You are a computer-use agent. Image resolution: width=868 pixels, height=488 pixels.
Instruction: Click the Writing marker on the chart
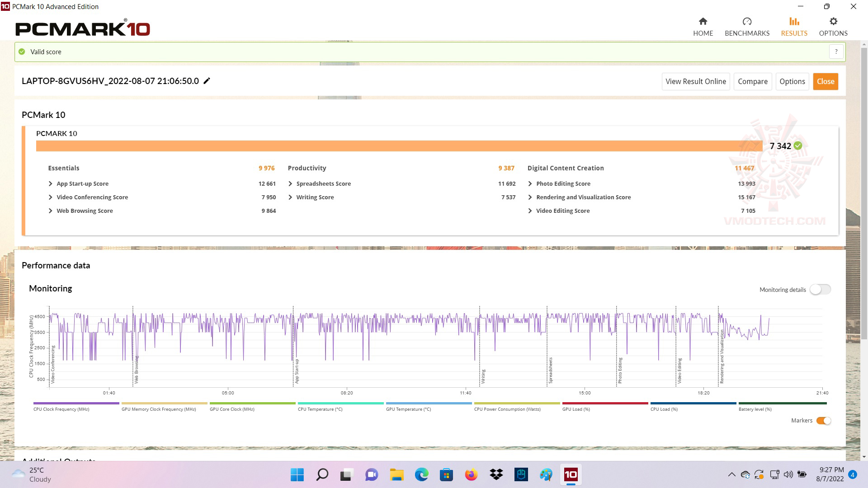point(483,376)
